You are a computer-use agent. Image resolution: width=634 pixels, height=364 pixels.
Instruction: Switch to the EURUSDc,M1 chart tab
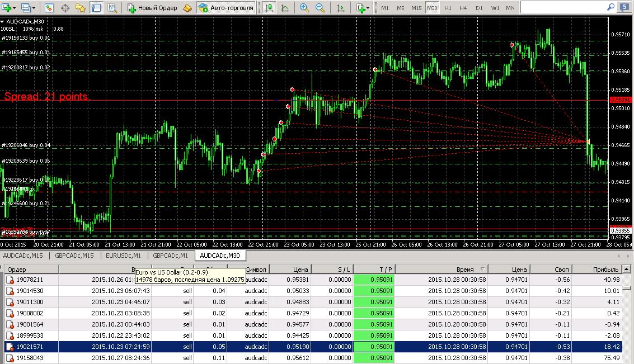[x=123, y=256]
